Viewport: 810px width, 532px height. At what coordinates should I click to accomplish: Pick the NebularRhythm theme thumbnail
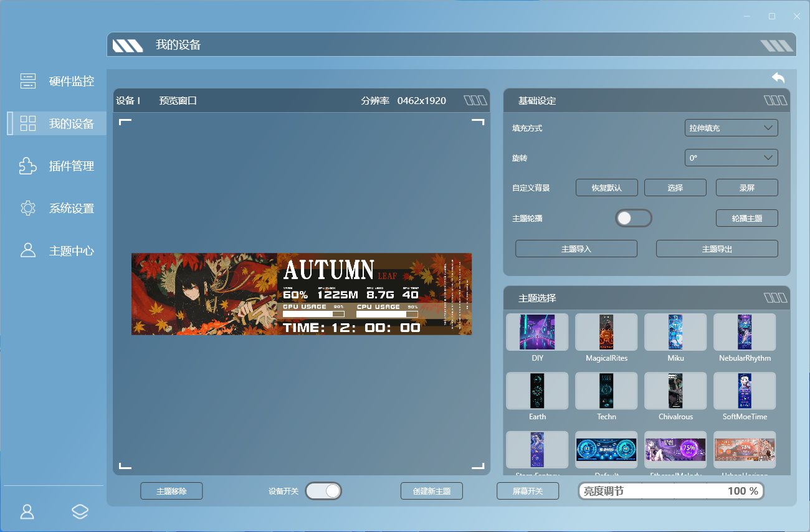(745, 332)
